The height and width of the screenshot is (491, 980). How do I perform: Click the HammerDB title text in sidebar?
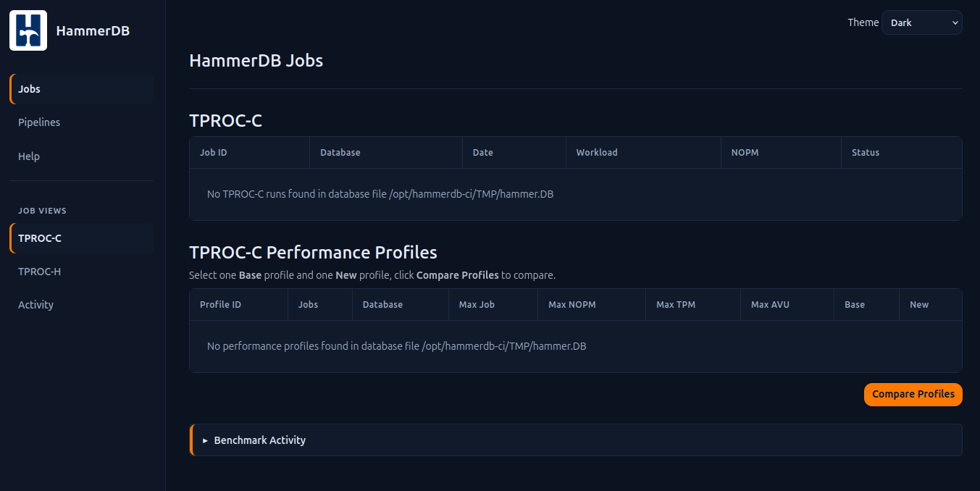[93, 30]
